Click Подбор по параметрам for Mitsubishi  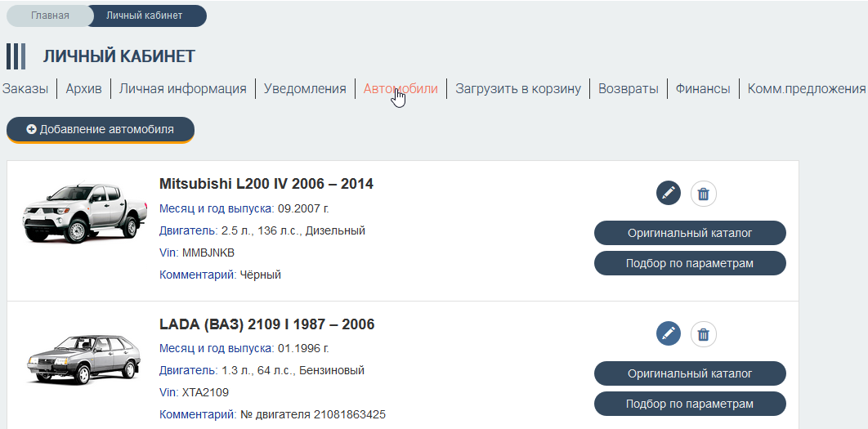(x=690, y=263)
